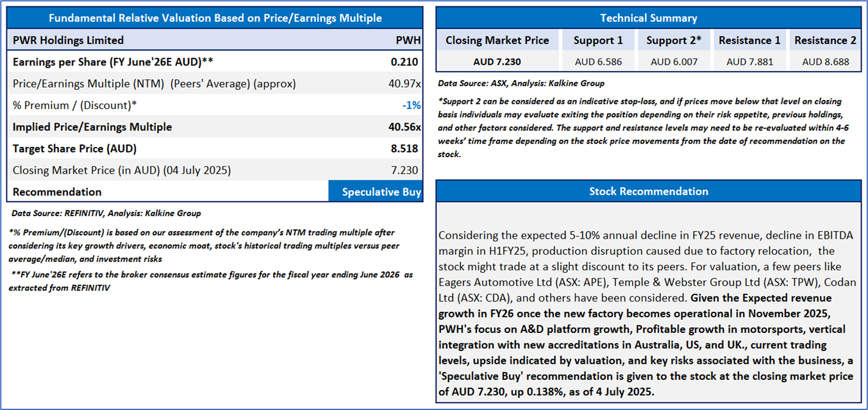868x410 pixels.
Task: Click the PWH ticker cell
Action: point(408,40)
